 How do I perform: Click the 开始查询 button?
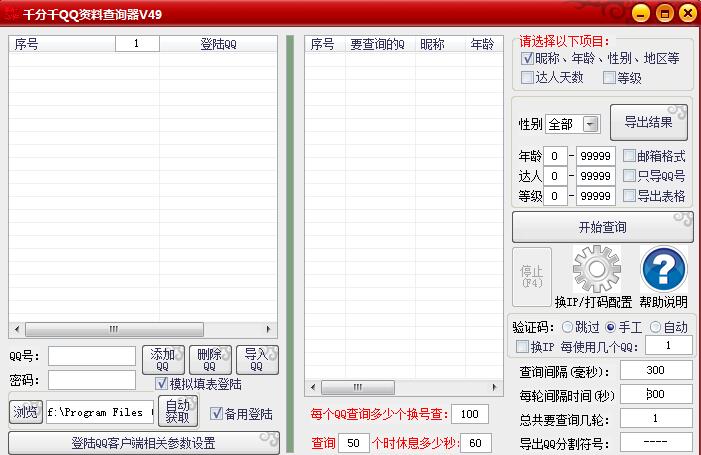602,227
